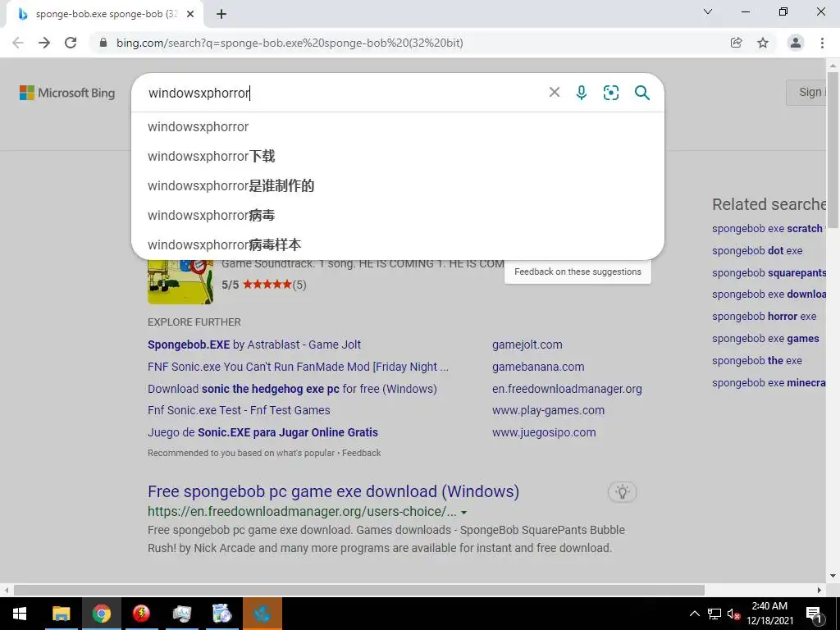This screenshot has width=840, height=630.
Task: Select related search spongebob exe games
Action: click(x=765, y=339)
